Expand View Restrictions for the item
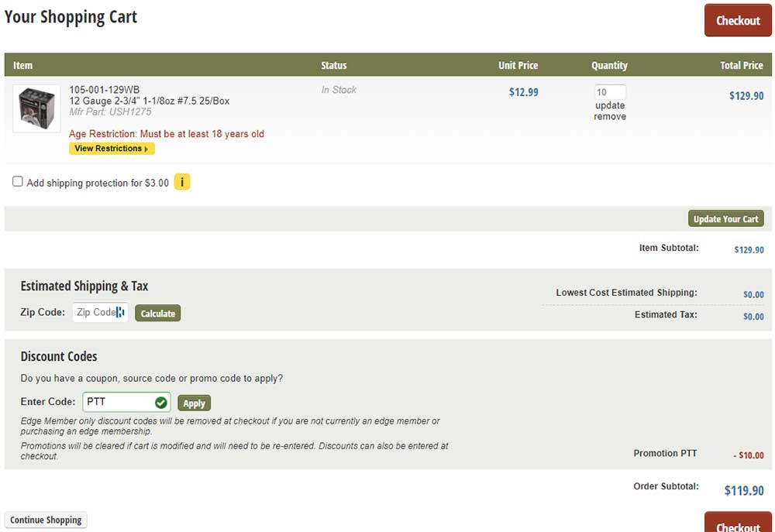Screen dimensions: 775x532 (112, 149)
